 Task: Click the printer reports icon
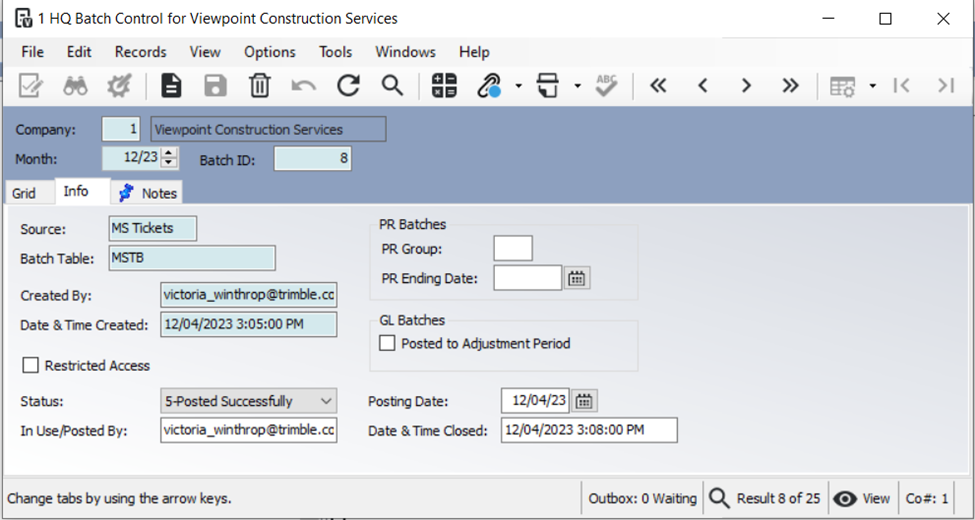coord(548,86)
